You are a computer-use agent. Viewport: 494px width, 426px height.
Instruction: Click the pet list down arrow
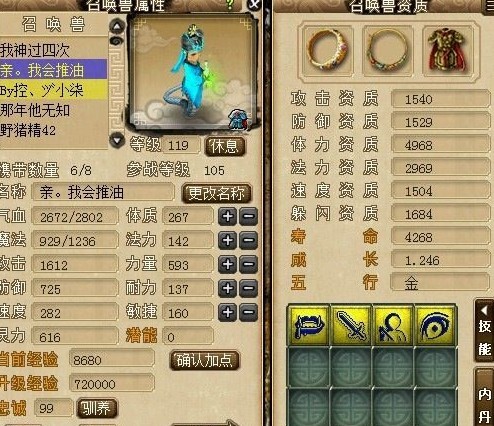[117, 139]
